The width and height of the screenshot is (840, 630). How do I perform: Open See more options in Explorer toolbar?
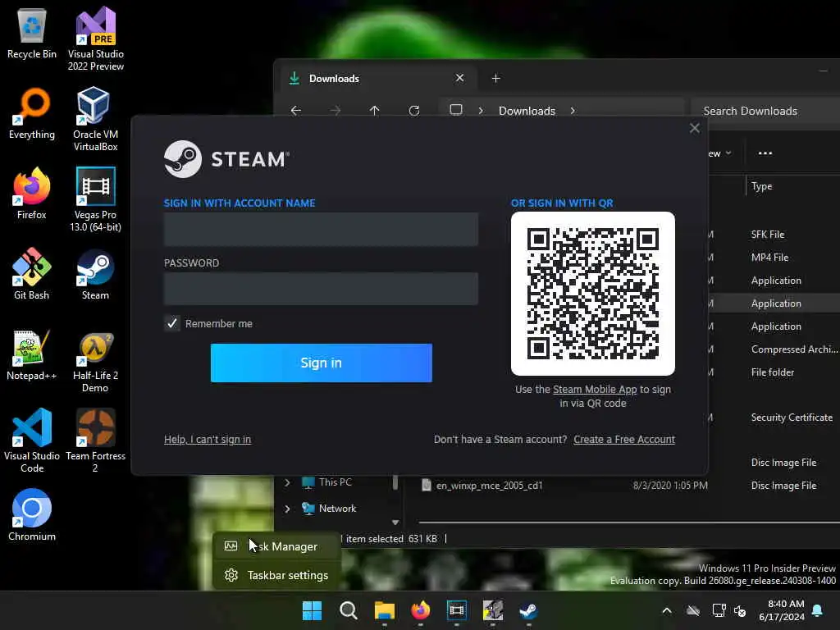pyautogui.click(x=765, y=153)
